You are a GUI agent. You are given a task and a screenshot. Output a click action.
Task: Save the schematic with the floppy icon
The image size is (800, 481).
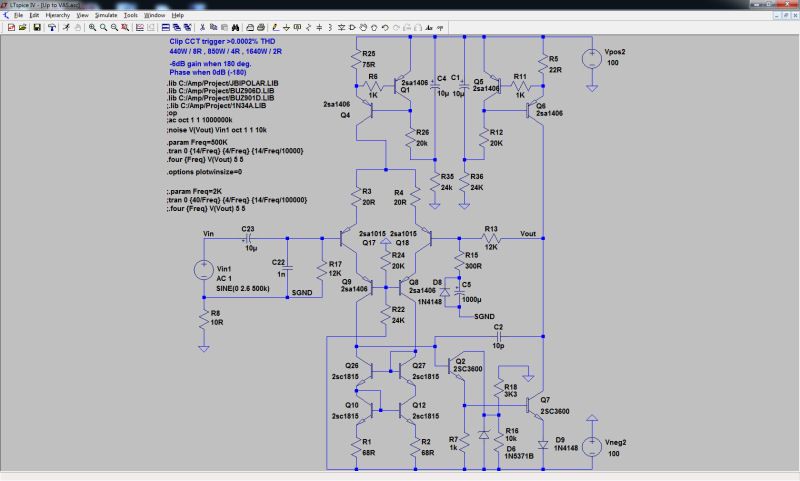37,28
